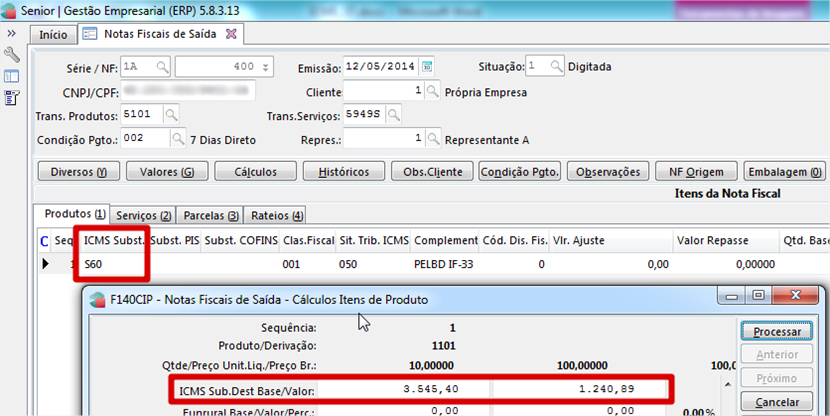Viewport: 830px width, 416px height.
Task: Search Cliente lookup magnifier icon
Action: (432, 91)
